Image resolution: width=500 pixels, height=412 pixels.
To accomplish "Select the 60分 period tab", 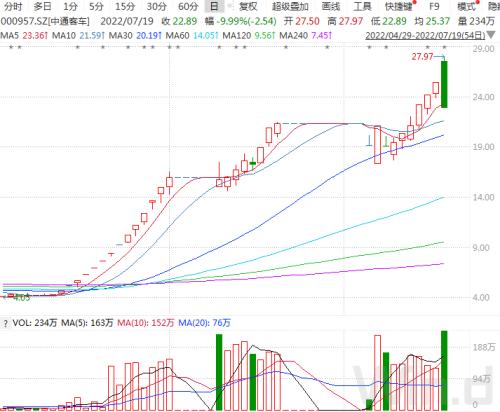I will click(x=188, y=6).
